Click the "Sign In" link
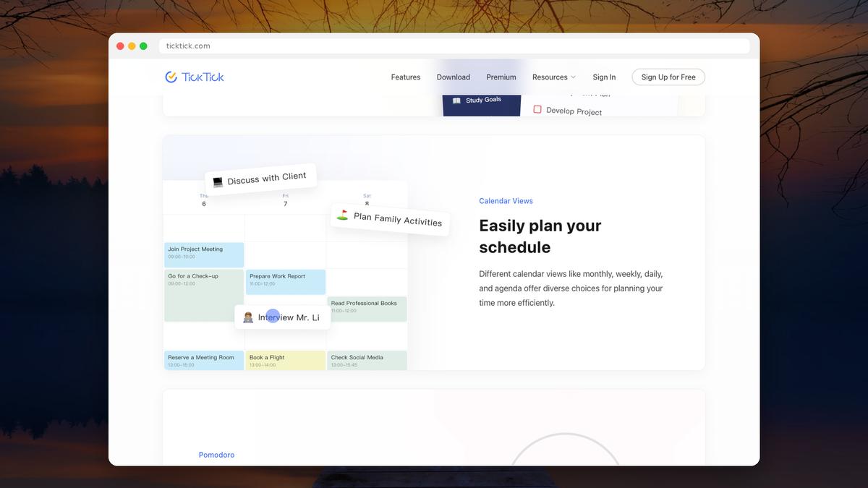868x488 pixels. click(x=604, y=77)
